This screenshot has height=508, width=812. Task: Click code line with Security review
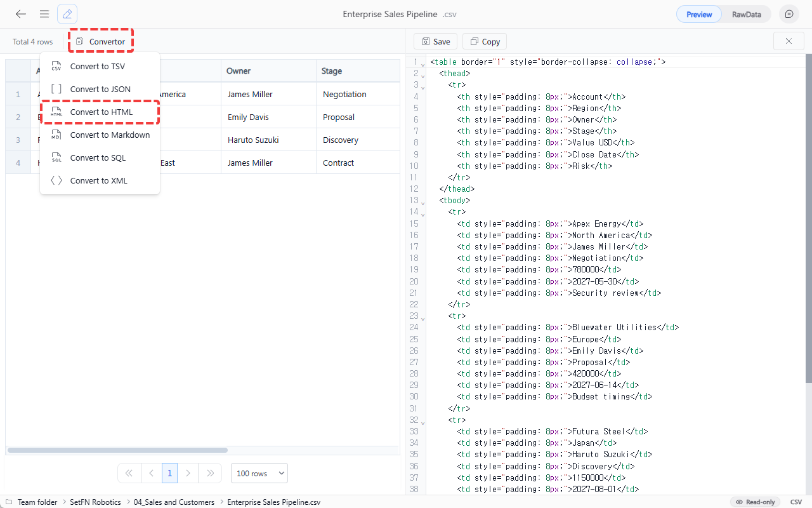(559, 293)
